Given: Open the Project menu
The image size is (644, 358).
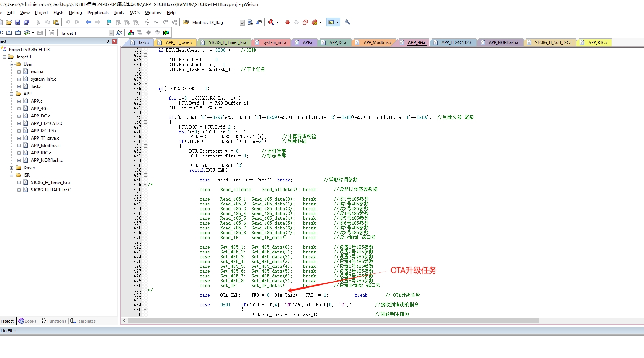Looking at the screenshot, I should (x=41, y=13).
